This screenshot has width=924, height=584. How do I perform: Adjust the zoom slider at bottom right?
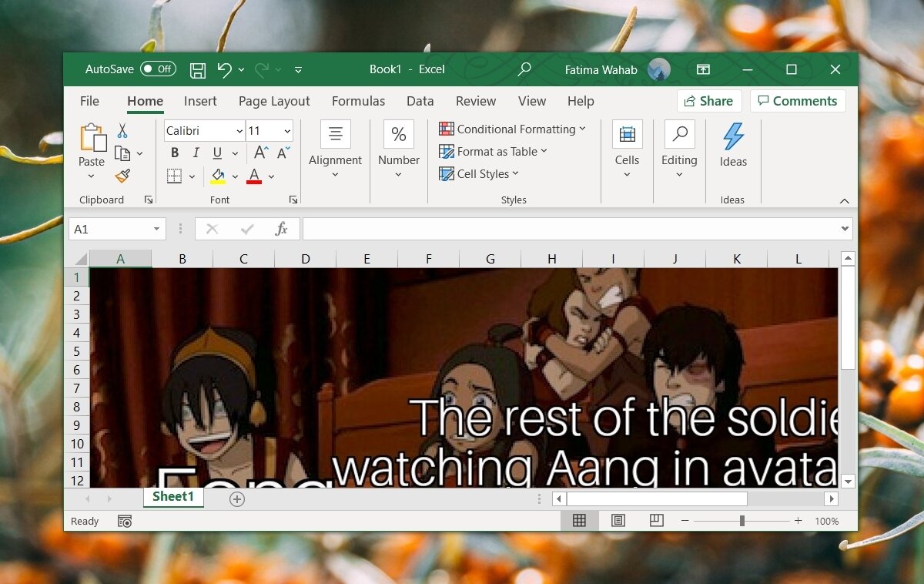click(741, 521)
